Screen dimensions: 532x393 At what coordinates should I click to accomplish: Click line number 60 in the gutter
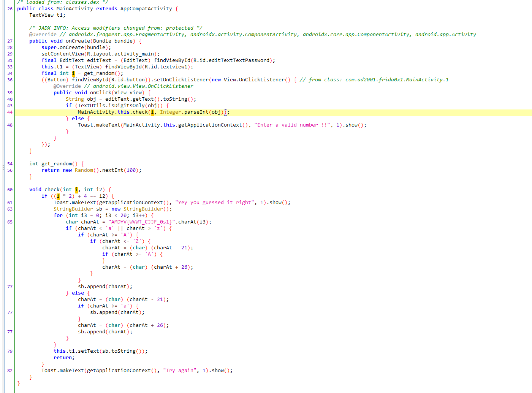[x=9, y=190]
